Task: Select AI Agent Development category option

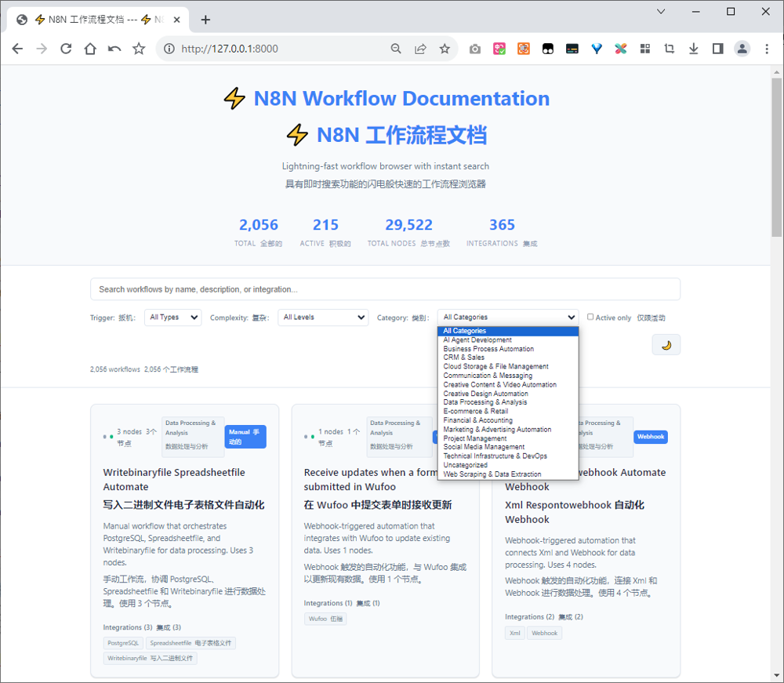Action: (477, 340)
